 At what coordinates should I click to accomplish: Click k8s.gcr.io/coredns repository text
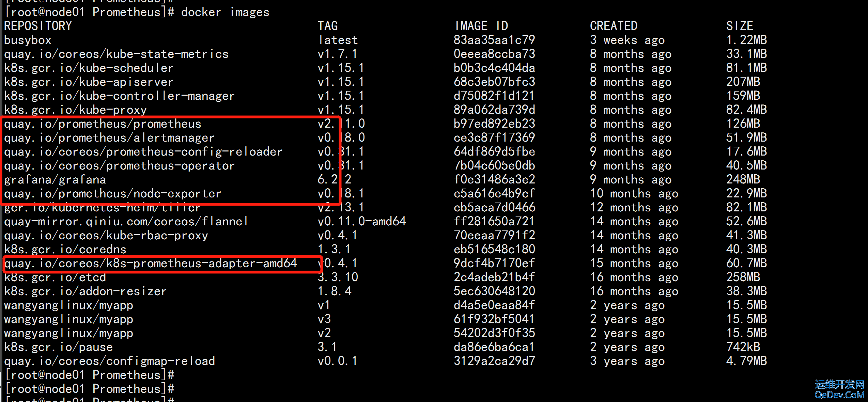pos(65,250)
